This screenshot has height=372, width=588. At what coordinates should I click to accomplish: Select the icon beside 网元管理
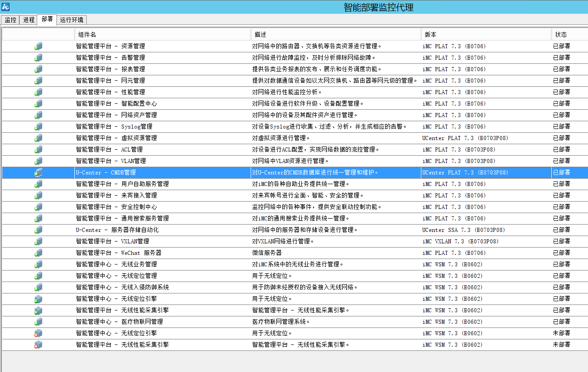[39, 80]
